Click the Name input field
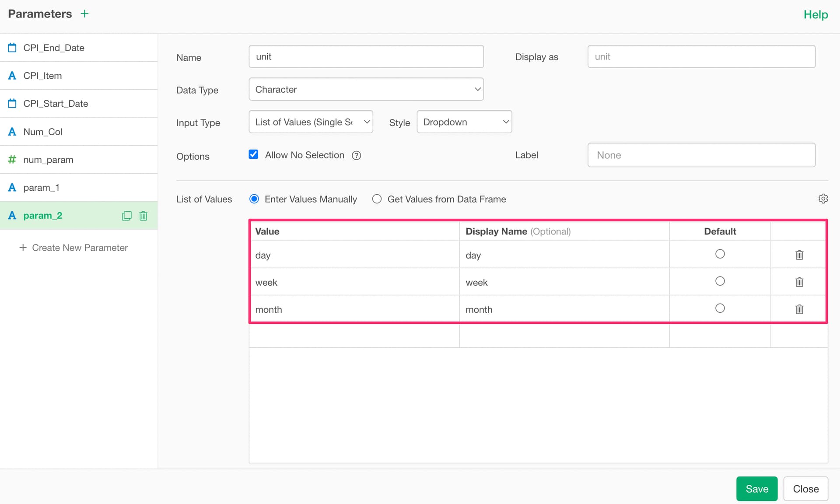The height and width of the screenshot is (504, 840). click(366, 56)
